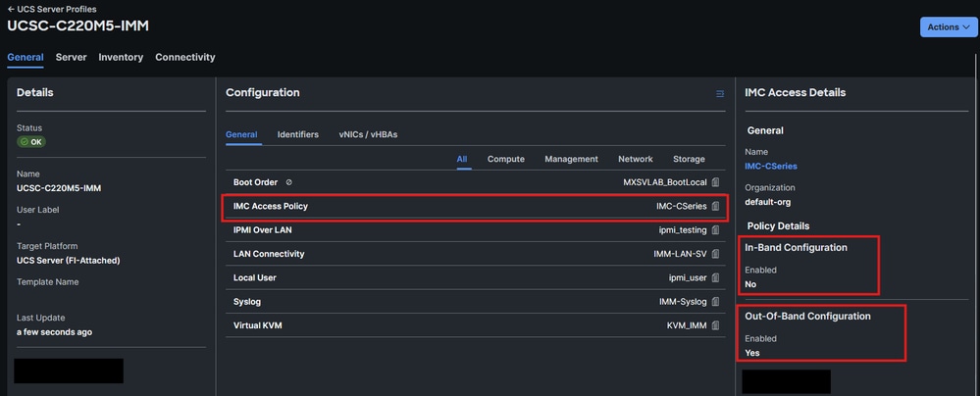The image size is (980, 396).
Task: Switch to the Connectivity tab
Action: click(x=185, y=57)
